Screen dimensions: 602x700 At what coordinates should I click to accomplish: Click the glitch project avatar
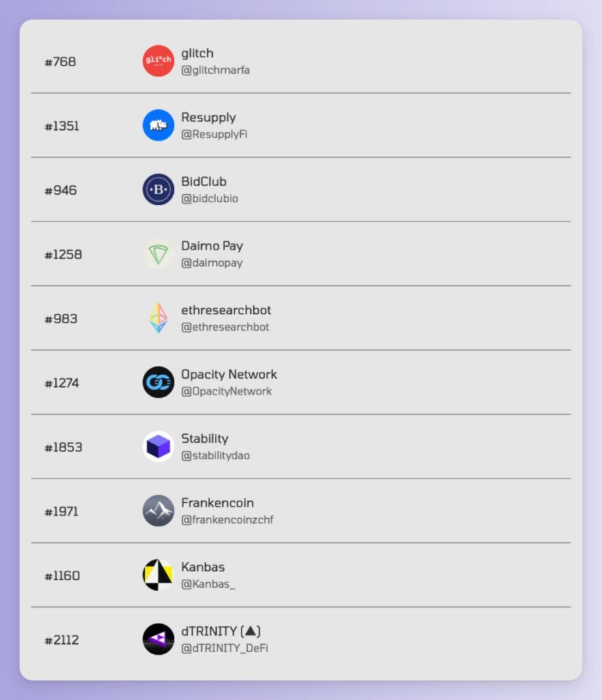[157, 61]
